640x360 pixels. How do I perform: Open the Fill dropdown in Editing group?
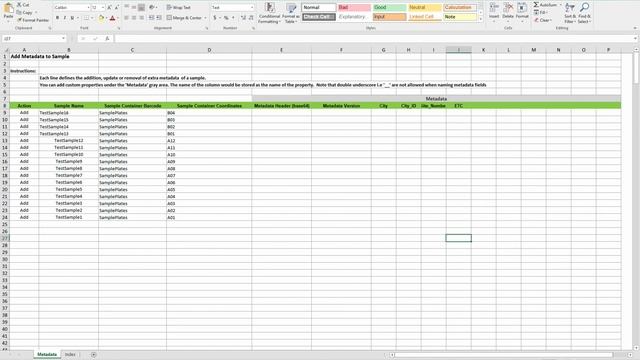coord(541,12)
